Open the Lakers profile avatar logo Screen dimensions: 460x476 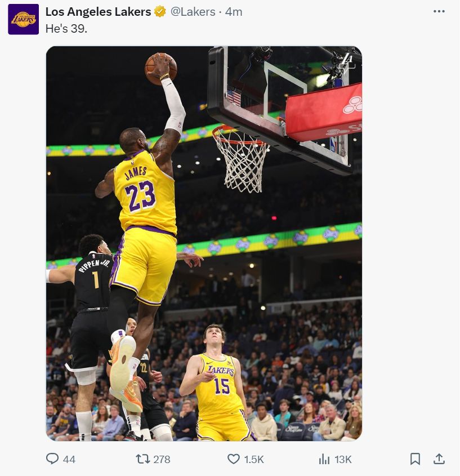tap(23, 19)
